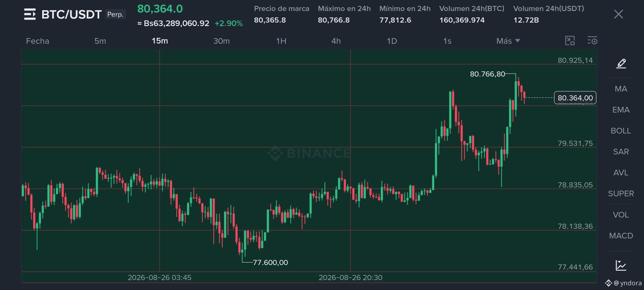
Task: Switch to the 5m timeframe
Action: coord(100,41)
